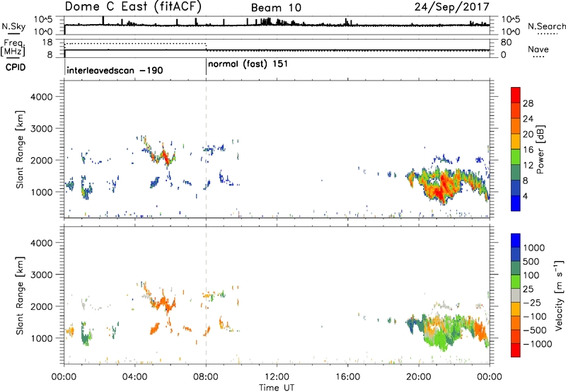
Task: Select the 'interleavedscan -190' CPID annotation
Action: tap(115, 70)
